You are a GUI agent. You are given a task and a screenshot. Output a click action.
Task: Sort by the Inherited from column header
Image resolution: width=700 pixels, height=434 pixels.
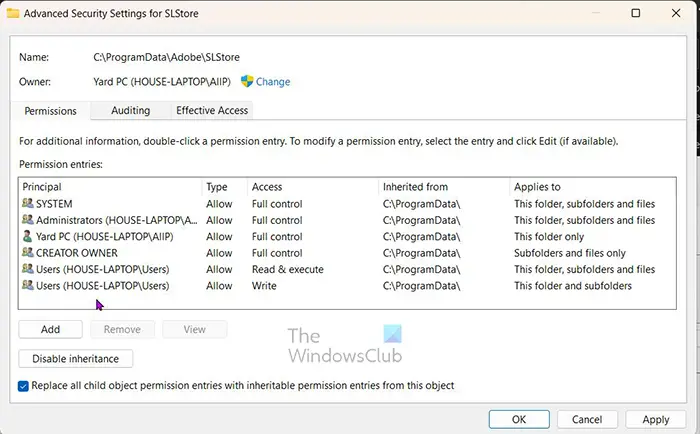point(444,187)
